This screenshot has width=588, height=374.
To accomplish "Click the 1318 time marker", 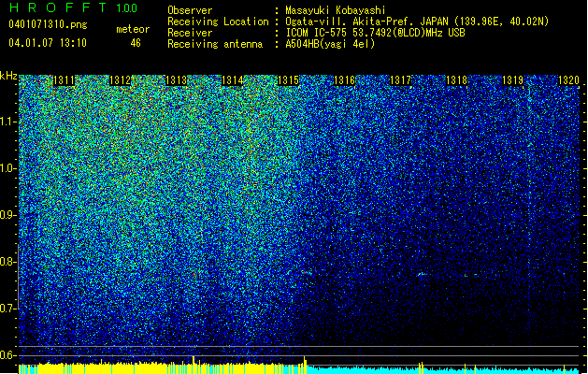I will click(456, 80).
